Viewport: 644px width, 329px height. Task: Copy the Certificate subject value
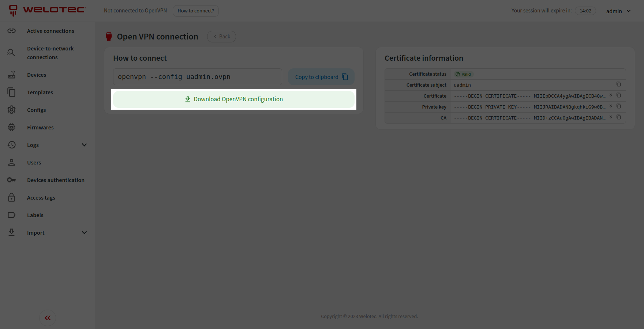pyautogui.click(x=619, y=84)
